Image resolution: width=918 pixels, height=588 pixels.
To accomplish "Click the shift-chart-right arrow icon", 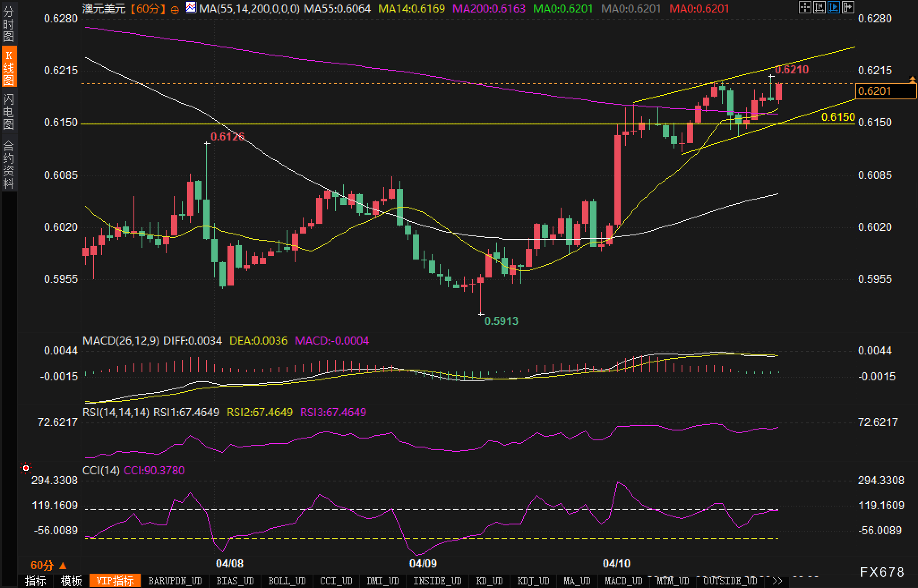I will (848, 7).
